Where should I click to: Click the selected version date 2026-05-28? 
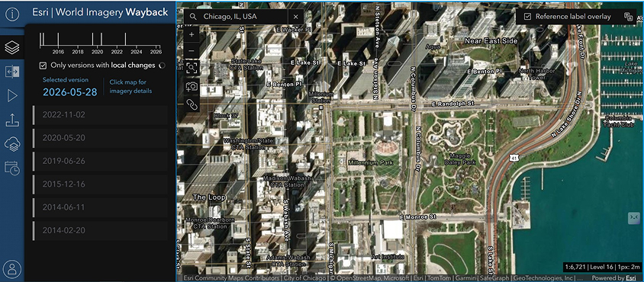click(x=70, y=92)
